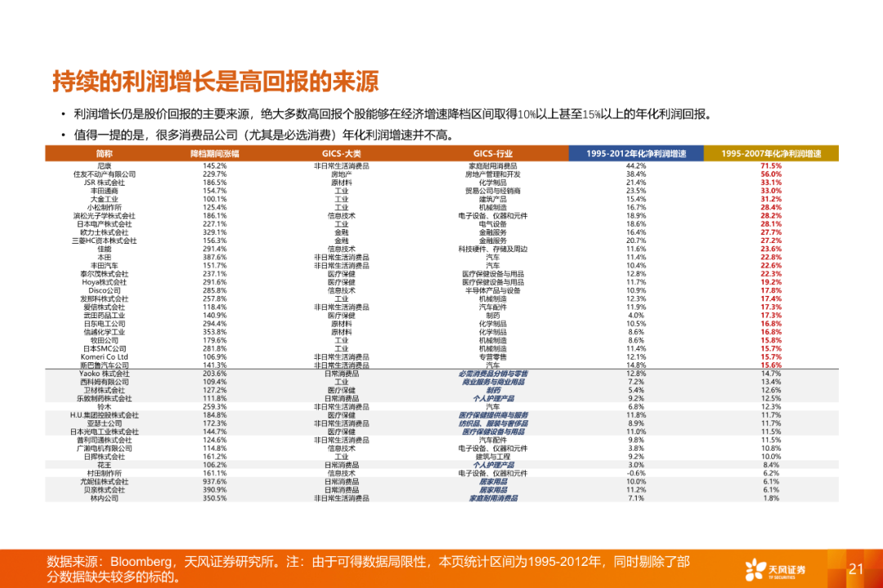Click the company name 佳能
Viewport: 883px width, 588px height.
coord(104,249)
